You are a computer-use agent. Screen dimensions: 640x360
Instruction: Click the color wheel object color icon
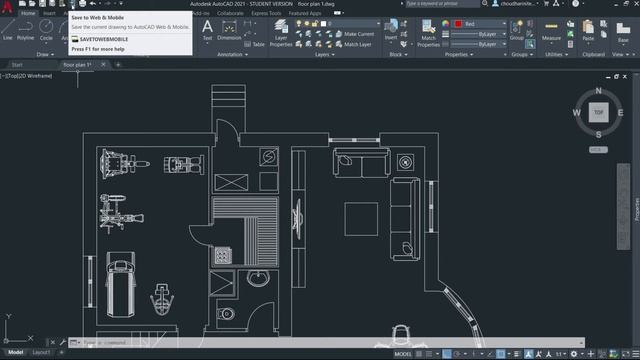point(445,24)
